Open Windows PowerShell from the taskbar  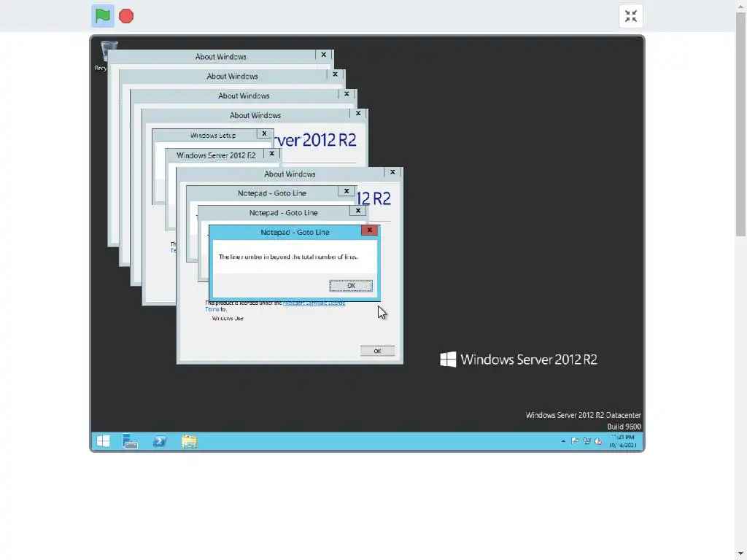[x=160, y=441]
